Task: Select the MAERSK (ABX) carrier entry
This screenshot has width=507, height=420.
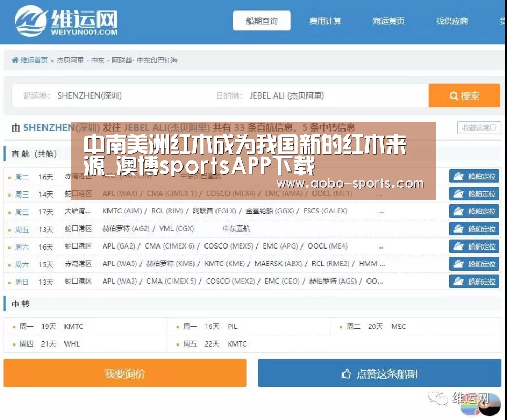Action: coord(278,264)
